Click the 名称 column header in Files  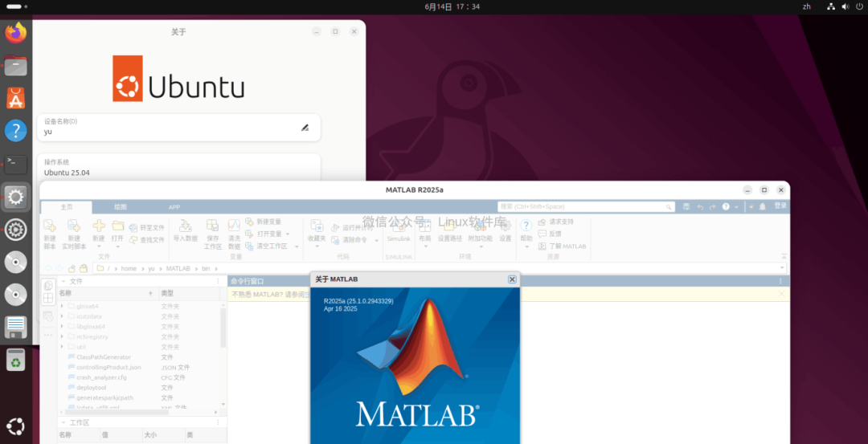point(108,293)
